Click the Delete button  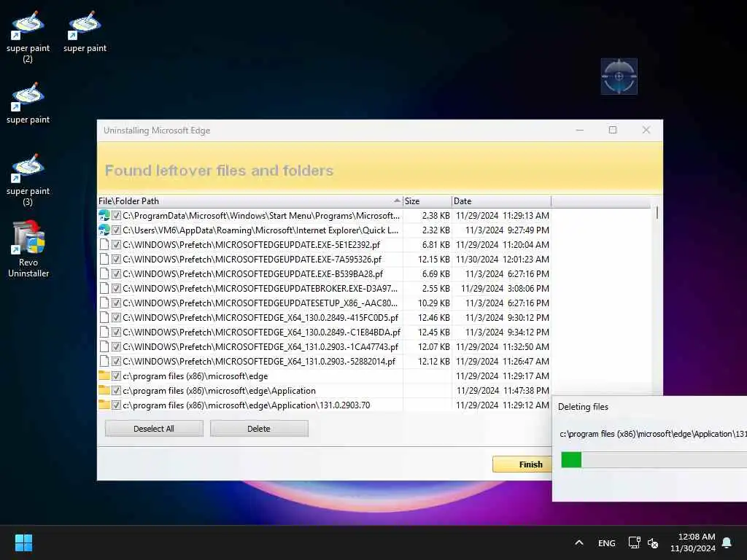[x=259, y=429]
